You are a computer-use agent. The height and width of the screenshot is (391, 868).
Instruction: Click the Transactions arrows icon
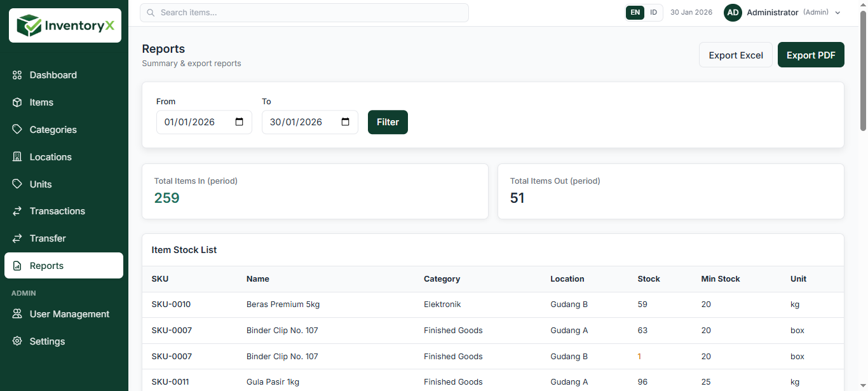click(17, 211)
